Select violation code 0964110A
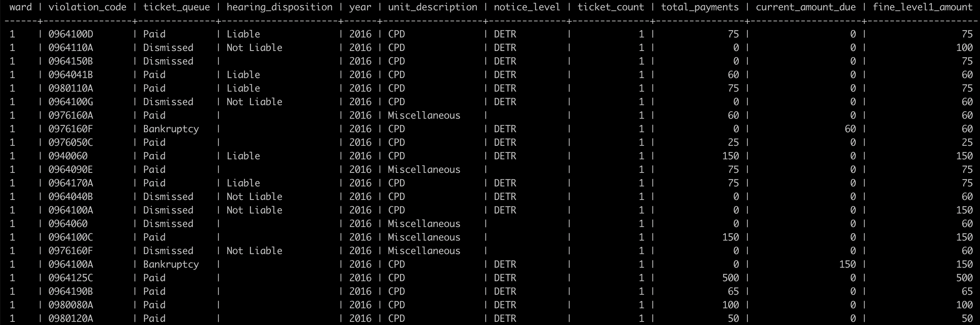Screen dimensions: 980x325 coord(71,48)
